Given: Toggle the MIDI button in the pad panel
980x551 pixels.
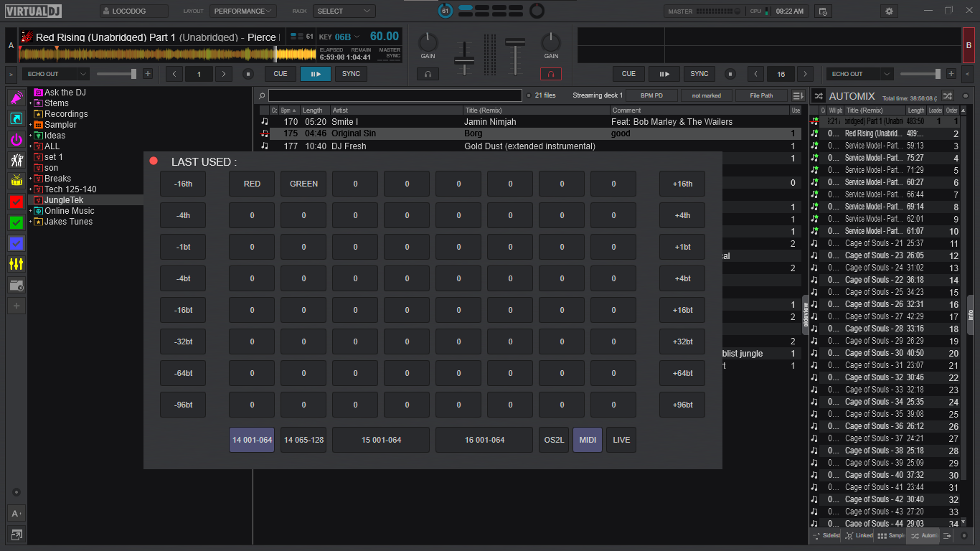Looking at the screenshot, I should click(588, 440).
